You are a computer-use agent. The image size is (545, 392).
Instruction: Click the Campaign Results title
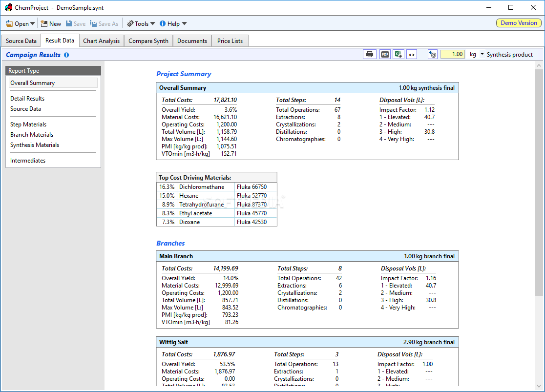33,55
